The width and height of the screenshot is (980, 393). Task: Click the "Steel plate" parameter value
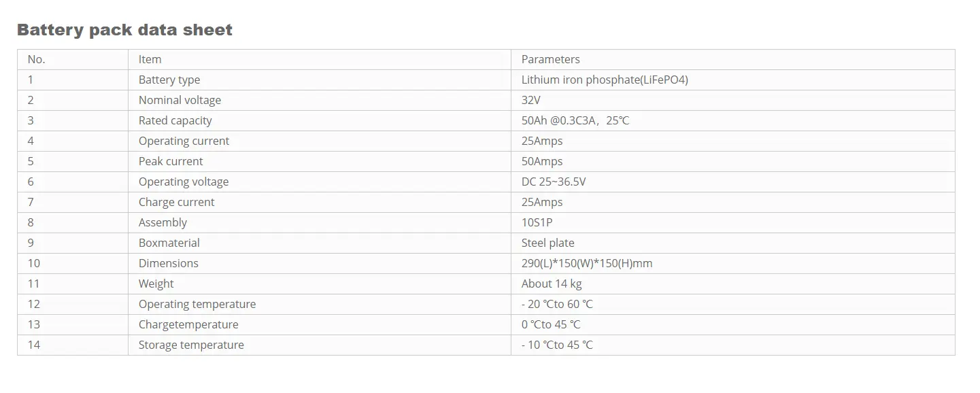[548, 243]
